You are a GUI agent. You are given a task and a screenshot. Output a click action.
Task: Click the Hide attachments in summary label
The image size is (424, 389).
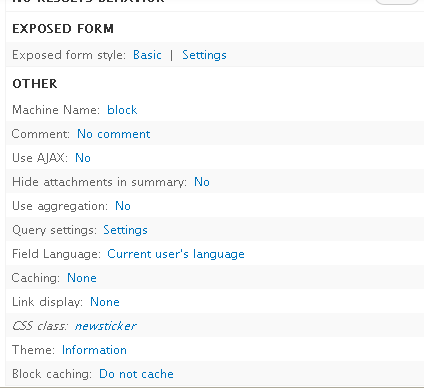[x=100, y=182]
